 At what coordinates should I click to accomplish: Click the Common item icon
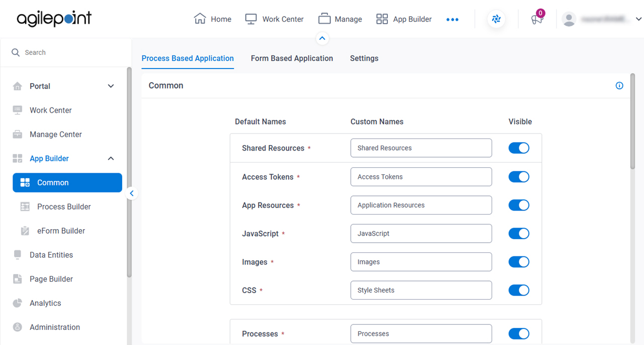point(25,183)
